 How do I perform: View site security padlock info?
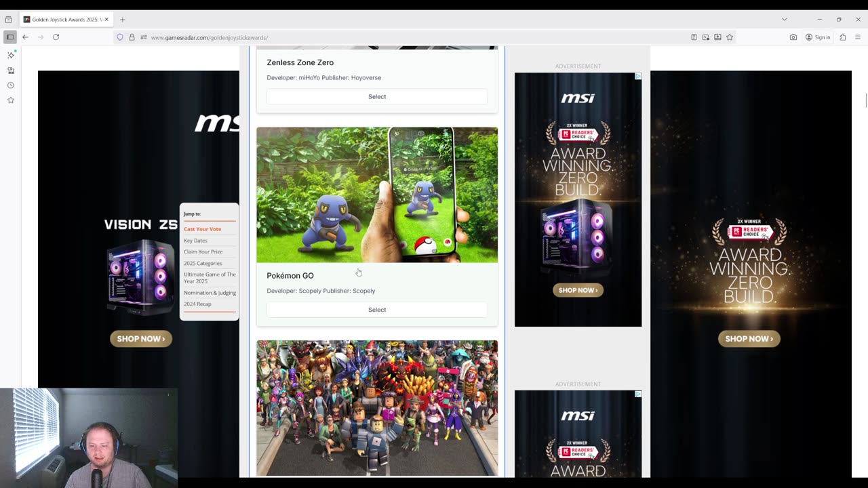[132, 37]
